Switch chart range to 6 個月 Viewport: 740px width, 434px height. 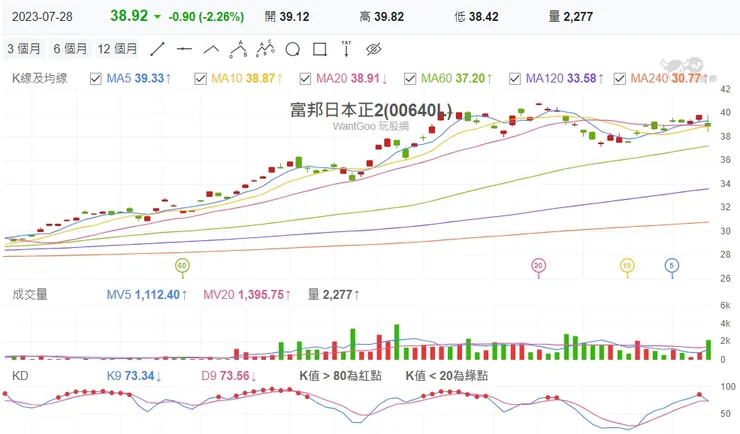click(x=70, y=49)
